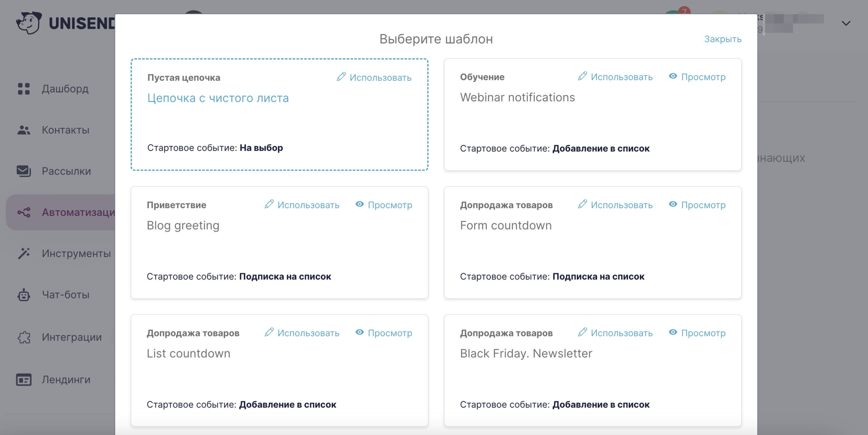The image size is (868, 435).
Task: Click pencil icon on Пустая цепочка card
Action: 341,77
